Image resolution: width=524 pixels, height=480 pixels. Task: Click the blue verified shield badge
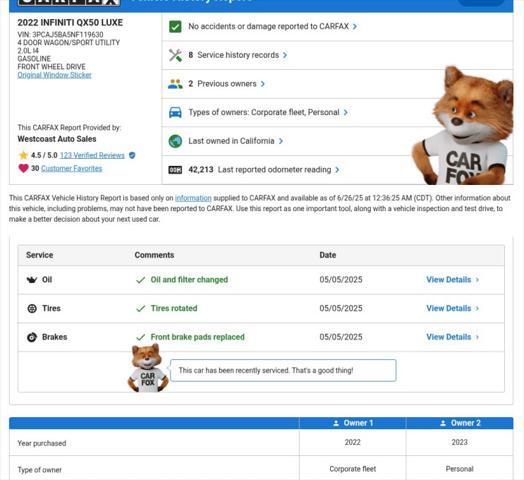(132, 155)
